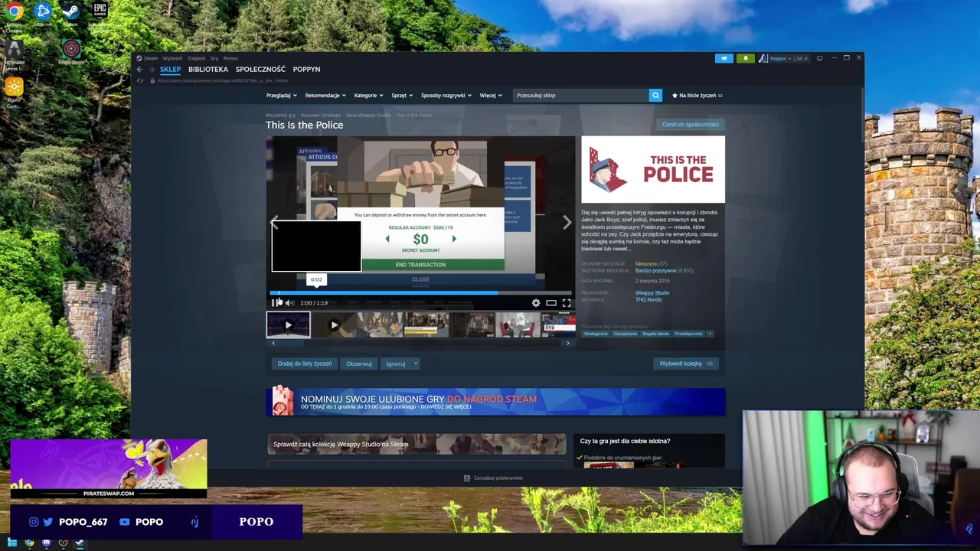980x551 pixels.
Task: Select the first trailer thumbnail
Action: click(x=288, y=324)
